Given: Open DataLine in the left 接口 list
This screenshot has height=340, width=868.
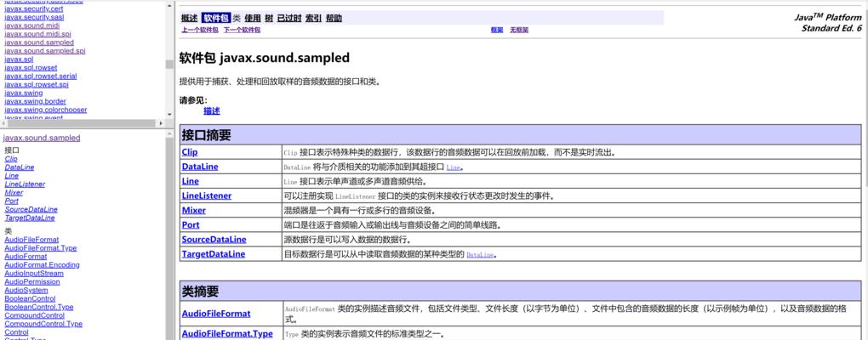Looking at the screenshot, I should [20, 167].
